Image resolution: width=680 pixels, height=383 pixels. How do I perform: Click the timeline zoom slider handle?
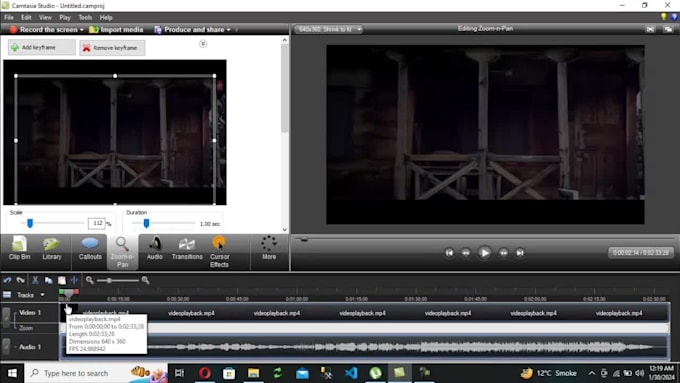109,280
